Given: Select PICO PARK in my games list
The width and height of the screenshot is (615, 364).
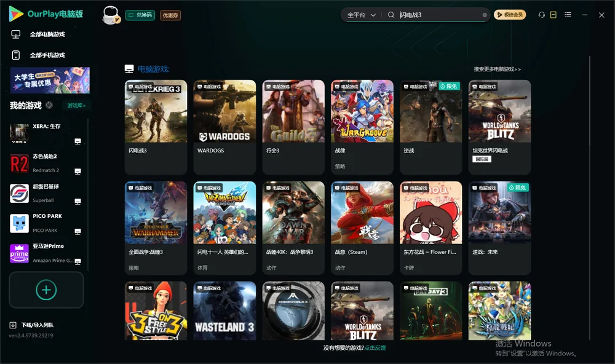Looking at the screenshot, I should coord(46,224).
